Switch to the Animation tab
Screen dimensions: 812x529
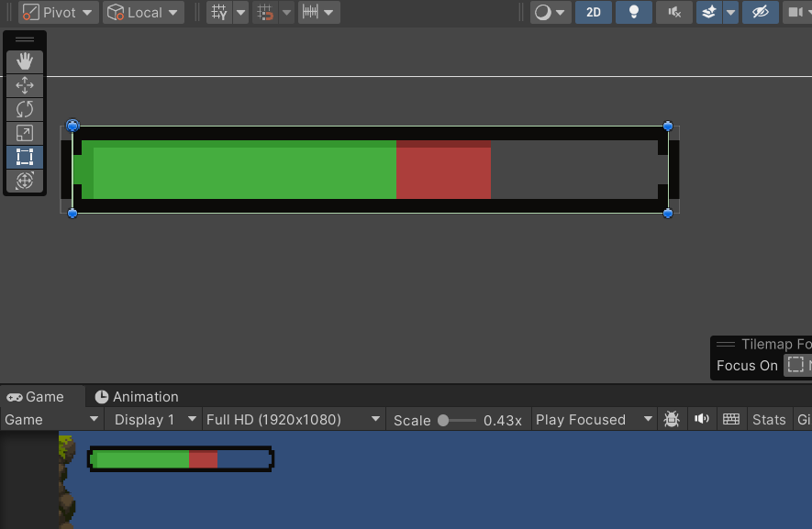[x=138, y=397]
